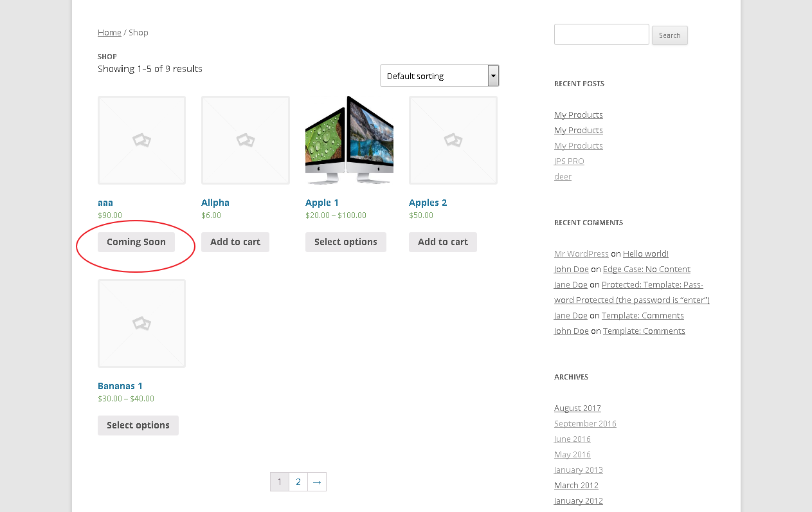Click the Jane Doe link beside Protected: Template
The height and width of the screenshot is (512, 812).
coord(571,284)
